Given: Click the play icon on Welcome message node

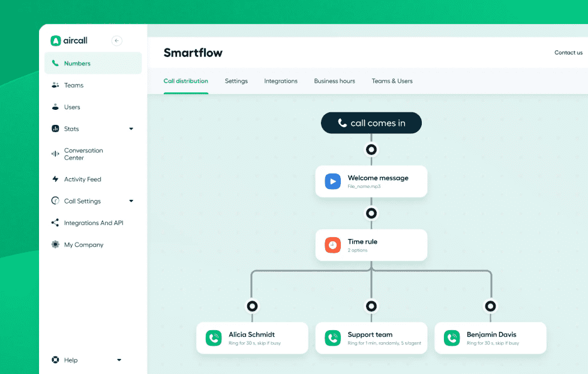Looking at the screenshot, I should (332, 181).
